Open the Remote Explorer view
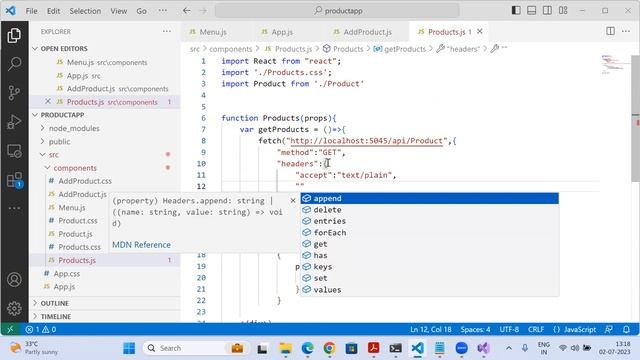The image size is (640, 360). [x=14, y=151]
